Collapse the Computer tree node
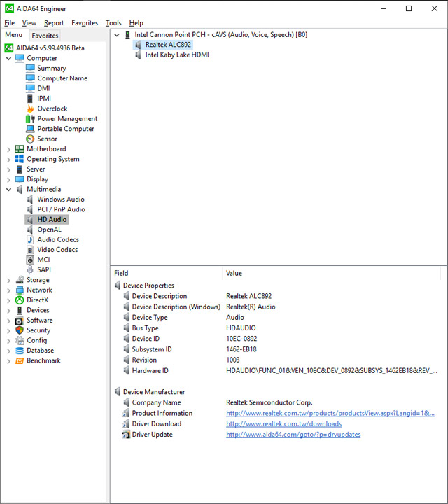The image size is (448, 504). [x=8, y=59]
